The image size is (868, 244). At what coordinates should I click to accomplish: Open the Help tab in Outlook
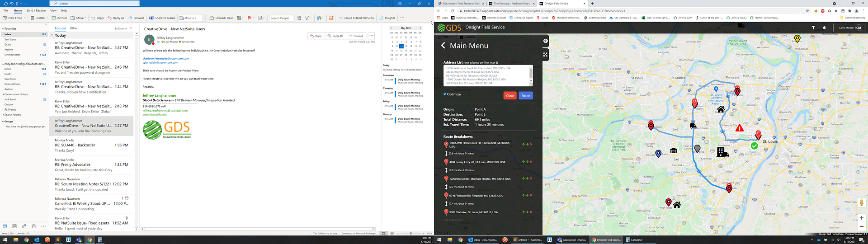click(x=64, y=10)
